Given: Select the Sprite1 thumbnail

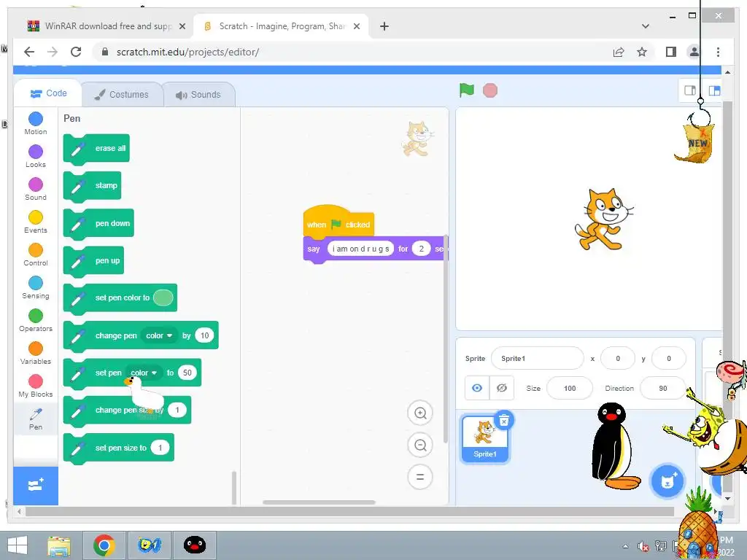Looking at the screenshot, I should tap(484, 438).
